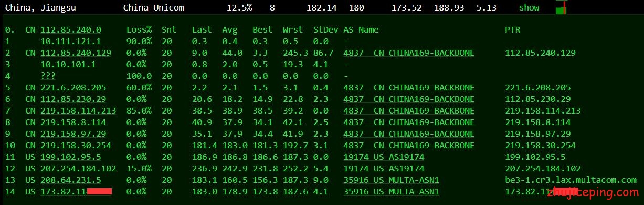
Task: Select the 90.0% loss value in hop 1
Action: (x=139, y=42)
